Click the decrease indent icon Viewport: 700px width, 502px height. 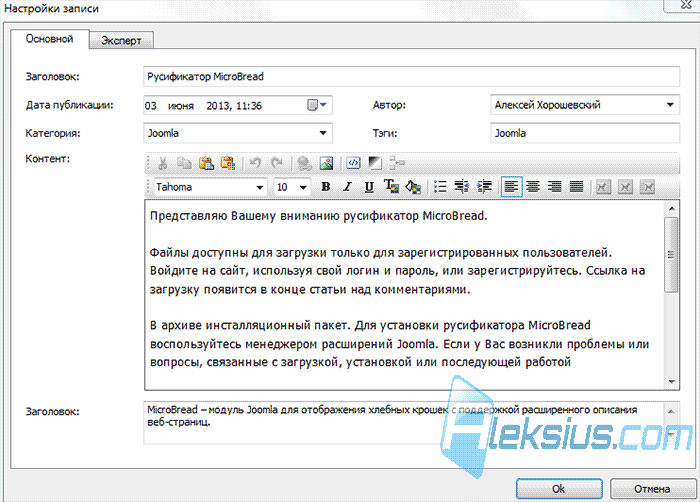[462, 187]
